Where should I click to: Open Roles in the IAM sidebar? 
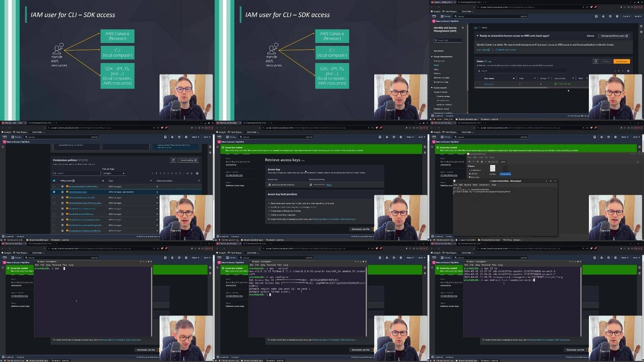click(436, 69)
